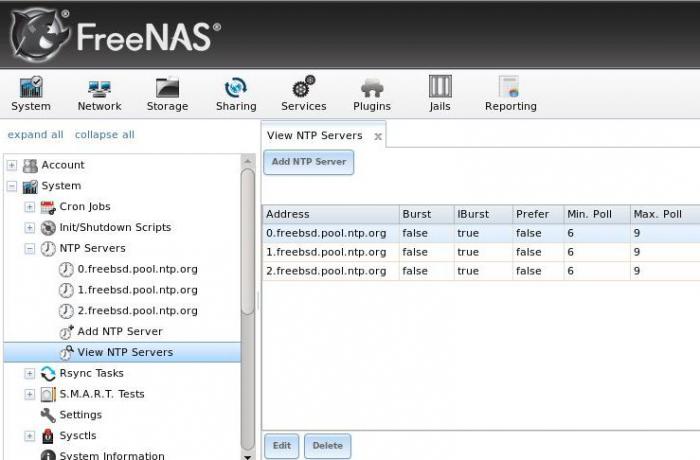Viewport: 700px width, 460px height.
Task: Select the 2.freebsd.pool.ntp.org table row
Action: (x=481, y=271)
